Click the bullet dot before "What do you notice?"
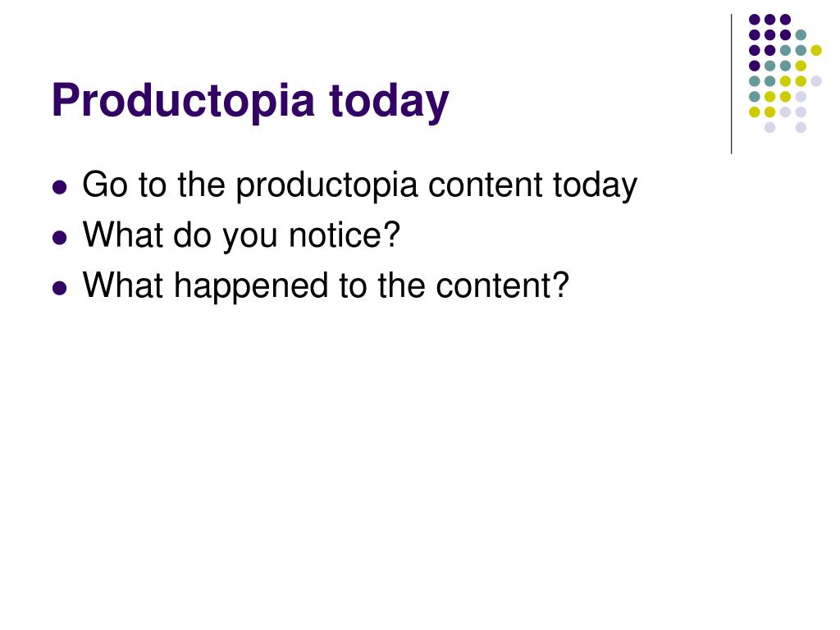840x630 pixels. [60, 237]
